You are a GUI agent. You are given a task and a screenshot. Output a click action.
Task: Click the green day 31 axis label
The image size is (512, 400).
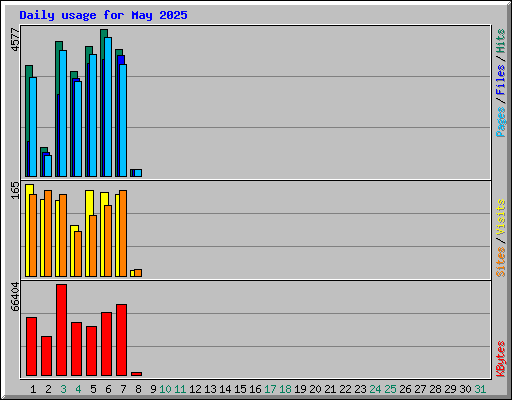480,389
